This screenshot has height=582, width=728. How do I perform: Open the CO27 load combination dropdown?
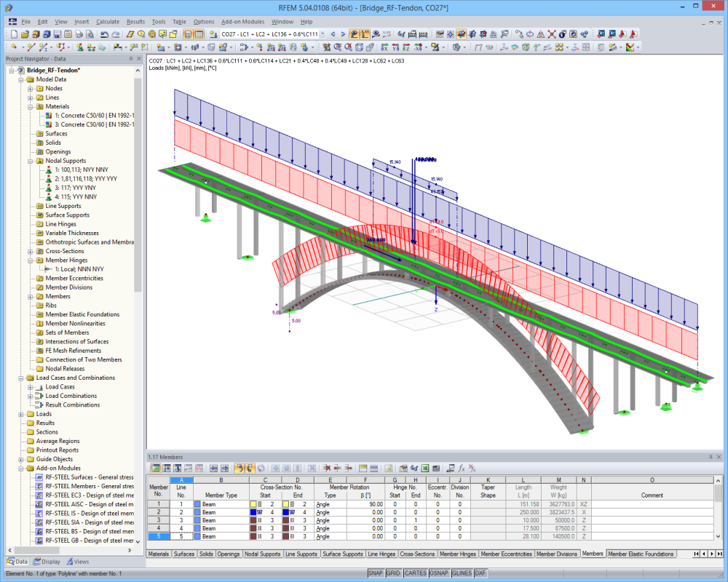(323, 33)
